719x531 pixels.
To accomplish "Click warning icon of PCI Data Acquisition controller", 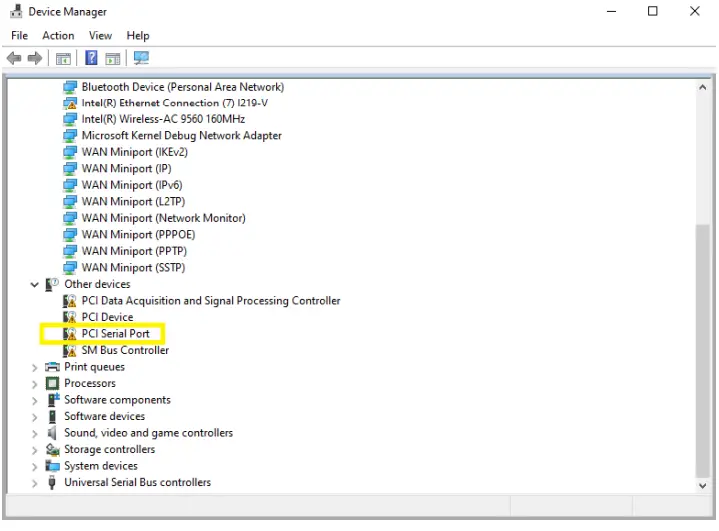I will tap(70, 301).
